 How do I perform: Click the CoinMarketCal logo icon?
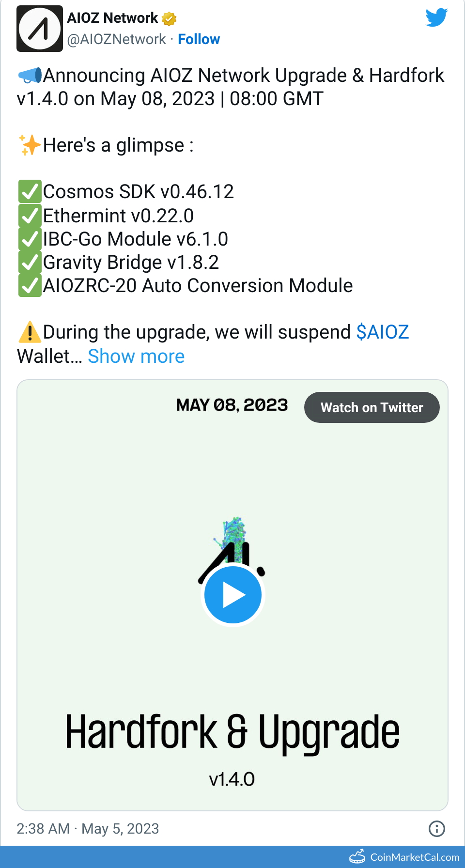[357, 857]
